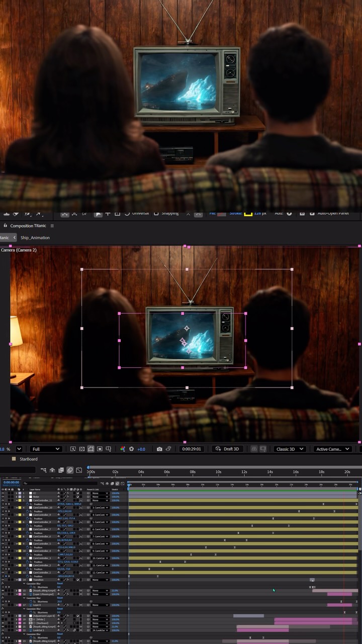Click the Show Channel color icon
The image size is (362, 644).
coord(123,449)
